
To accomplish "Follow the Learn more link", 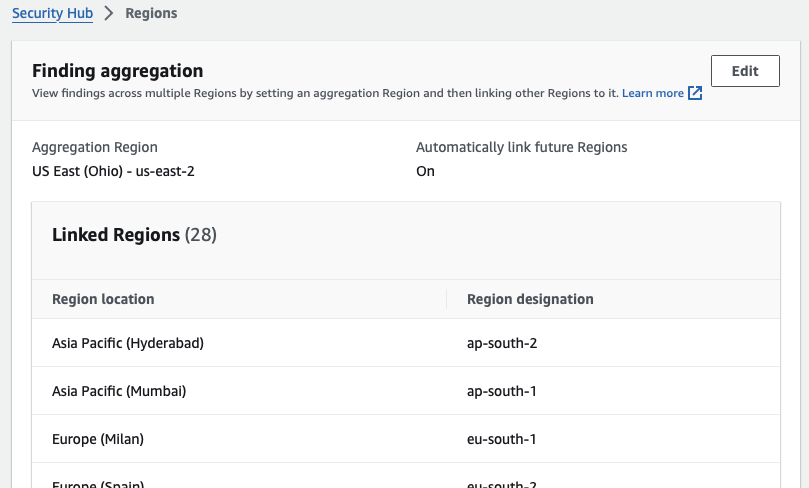I will click(652, 93).
